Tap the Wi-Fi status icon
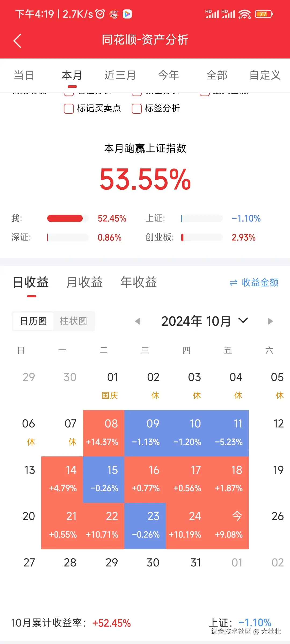 (x=244, y=14)
